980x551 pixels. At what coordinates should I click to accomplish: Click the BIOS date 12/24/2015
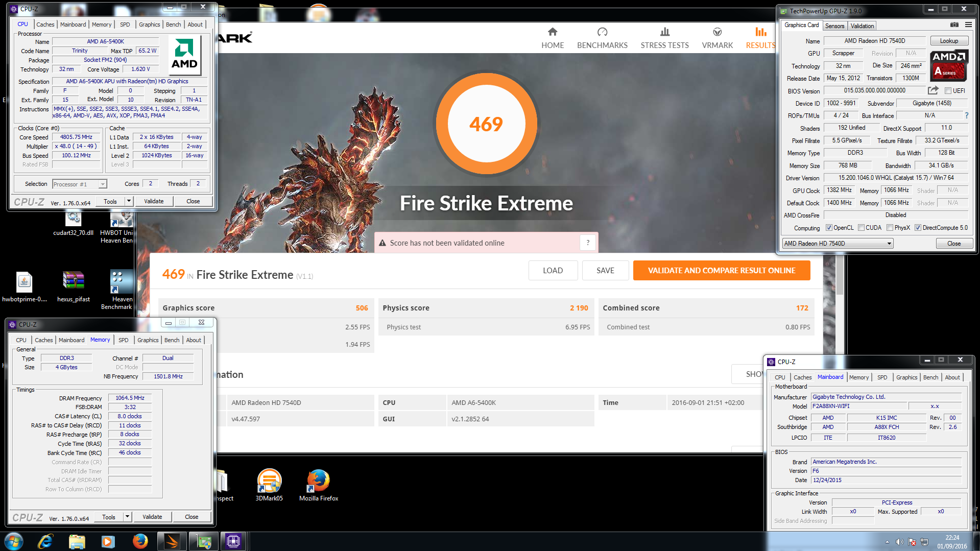pyautogui.click(x=886, y=480)
